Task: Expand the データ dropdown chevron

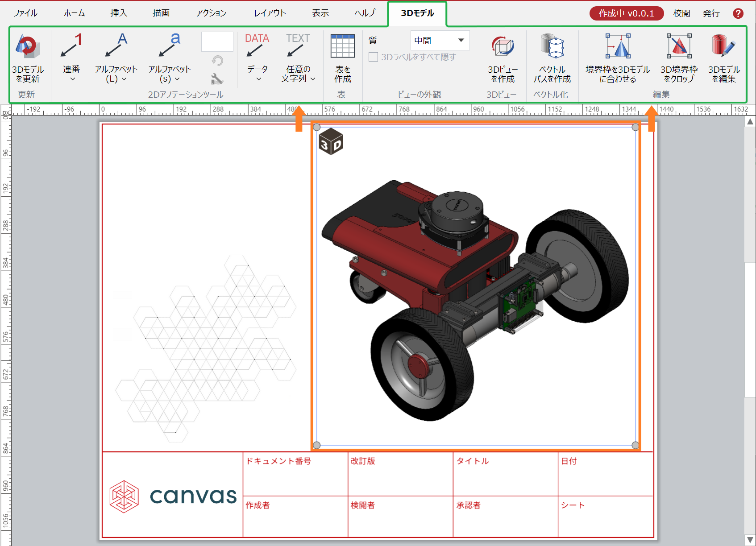Action: click(258, 79)
